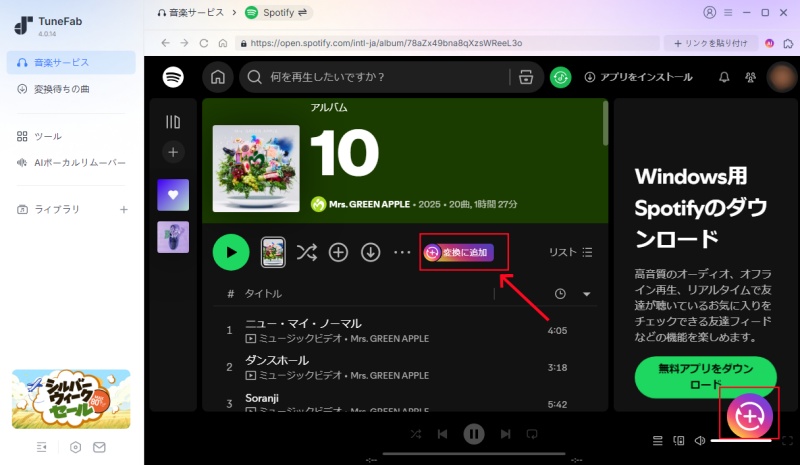The image size is (800, 465).
Task: Click 無料アプリをダウンロード button
Action: pyautogui.click(x=706, y=377)
